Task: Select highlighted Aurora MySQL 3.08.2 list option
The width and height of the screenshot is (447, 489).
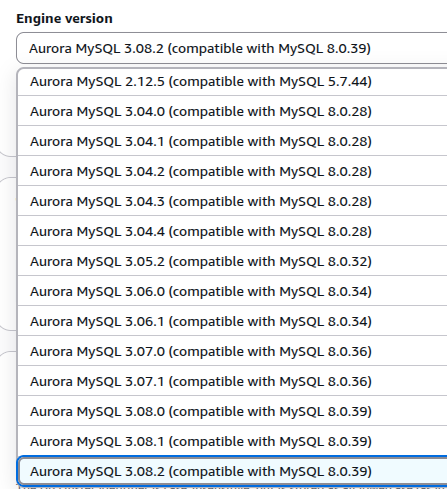Action: click(x=232, y=471)
